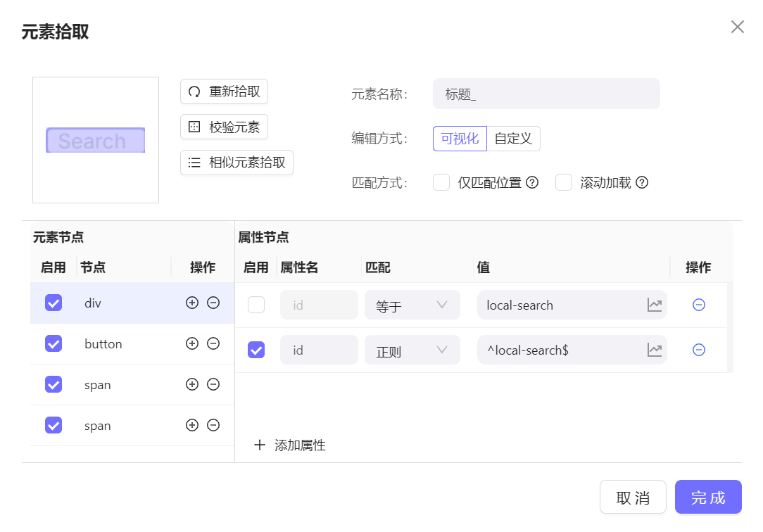Click the help icon next to 滚动加载

(x=642, y=183)
